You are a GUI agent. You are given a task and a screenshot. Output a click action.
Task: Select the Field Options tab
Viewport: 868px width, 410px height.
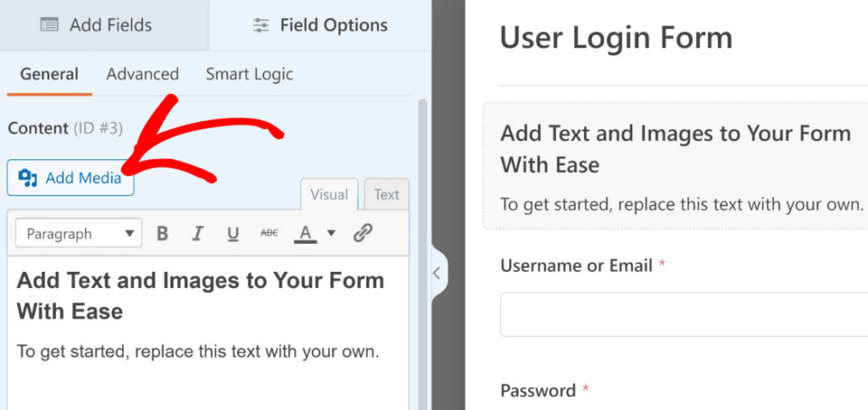[320, 25]
